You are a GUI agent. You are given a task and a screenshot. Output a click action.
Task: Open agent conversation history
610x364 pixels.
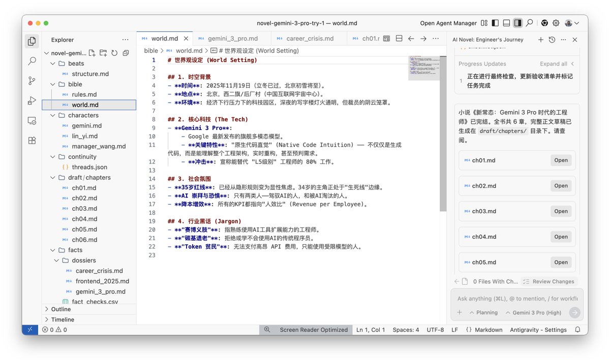[552, 40]
